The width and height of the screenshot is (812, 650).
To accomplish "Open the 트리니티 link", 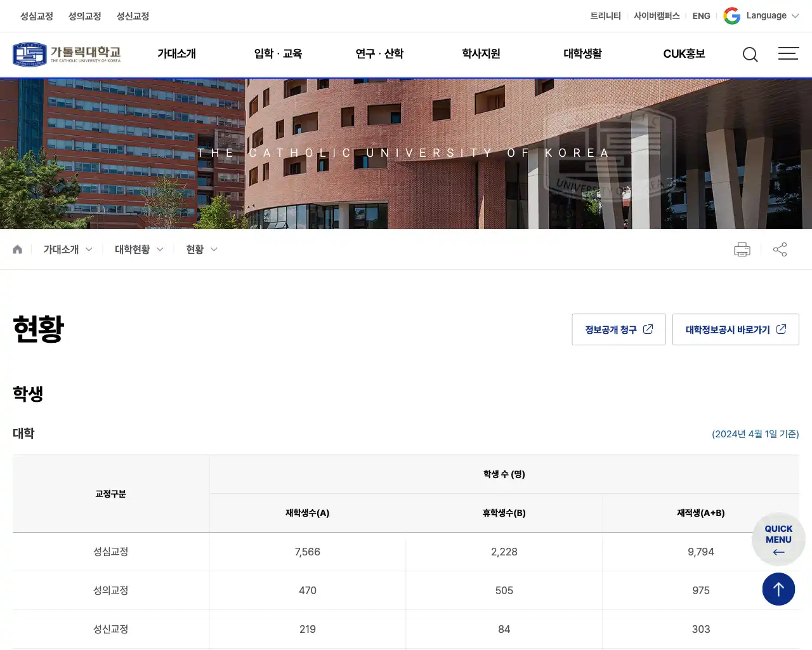I will click(605, 16).
